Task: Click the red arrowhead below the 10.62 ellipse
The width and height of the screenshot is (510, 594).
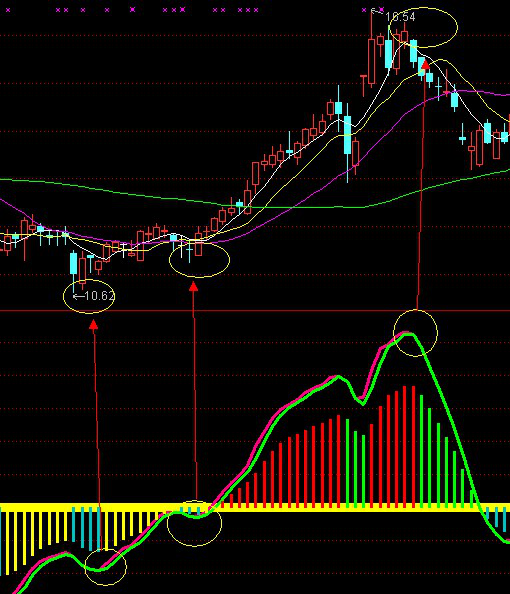Action: tap(94, 325)
